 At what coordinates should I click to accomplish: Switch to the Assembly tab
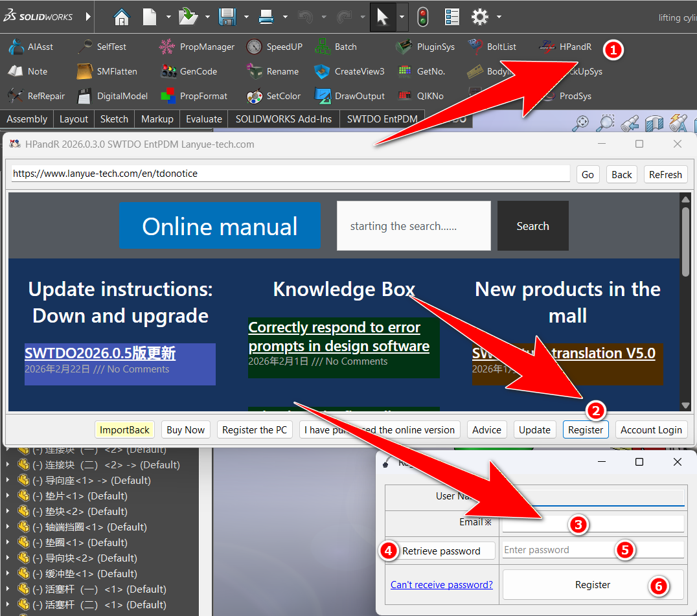(x=27, y=119)
